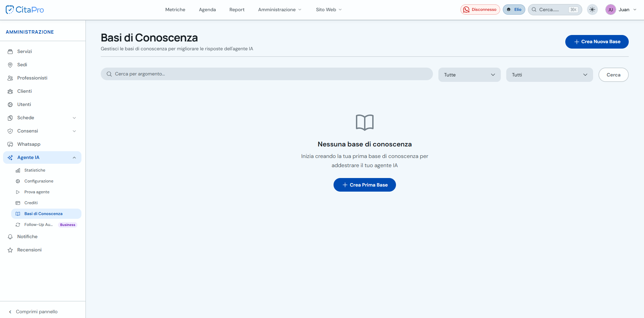Expand the Consensi submenu chevron
This screenshot has height=318, width=644.
74,131
